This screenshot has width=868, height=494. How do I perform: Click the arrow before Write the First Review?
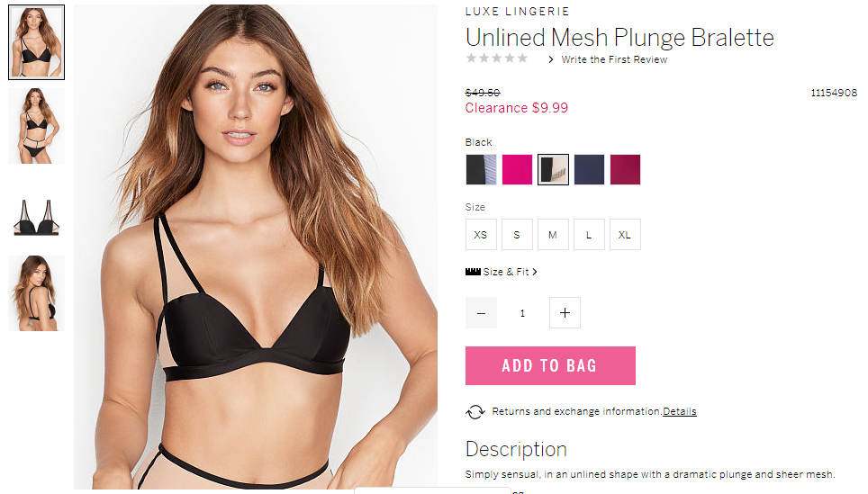550,59
